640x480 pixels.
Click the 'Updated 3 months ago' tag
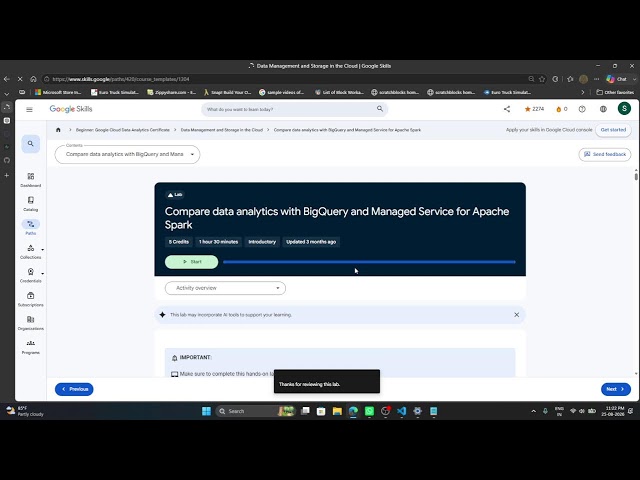(x=311, y=242)
